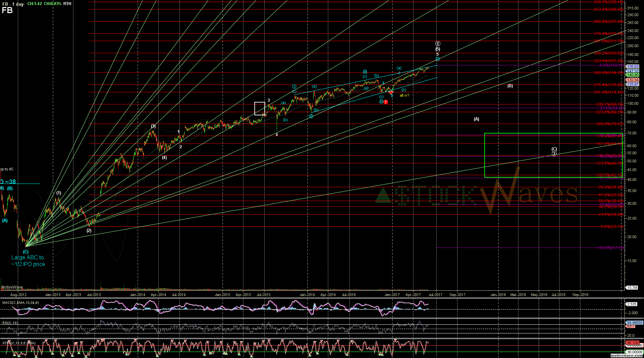The width and height of the screenshot is (644, 358).
Task: Click the 15.00 price axis tick
Action: 632,261
